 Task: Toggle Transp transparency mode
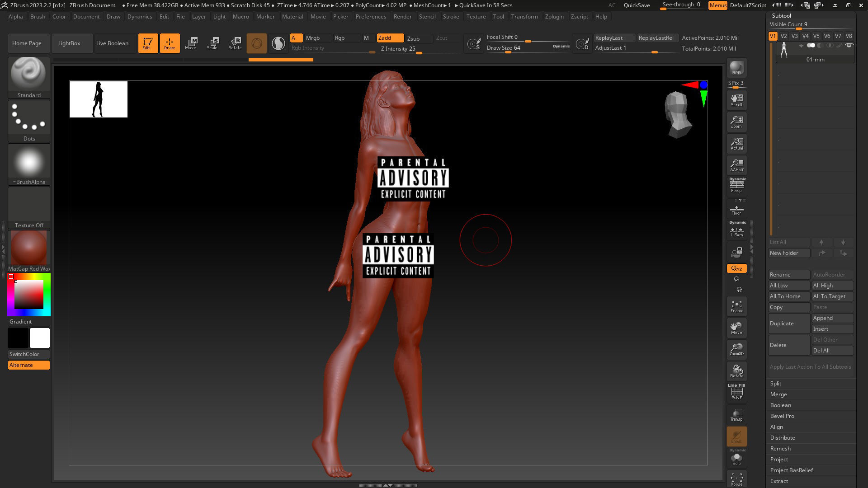tap(736, 414)
